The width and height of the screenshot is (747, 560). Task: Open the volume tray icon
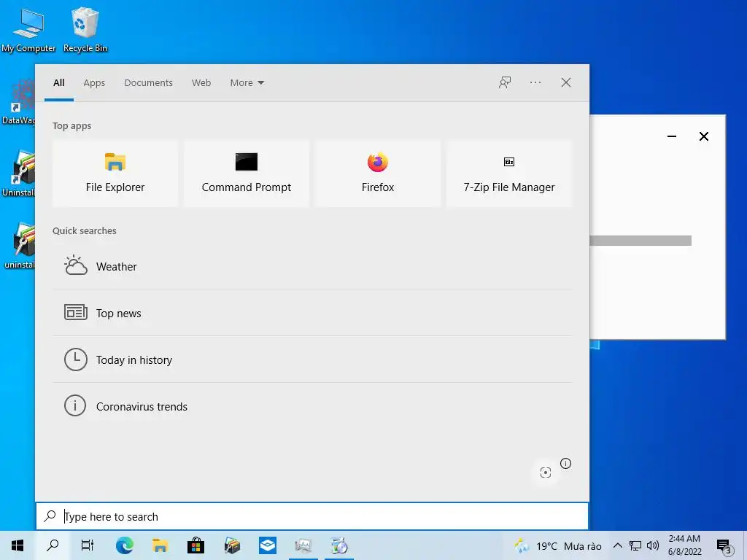[653, 545]
